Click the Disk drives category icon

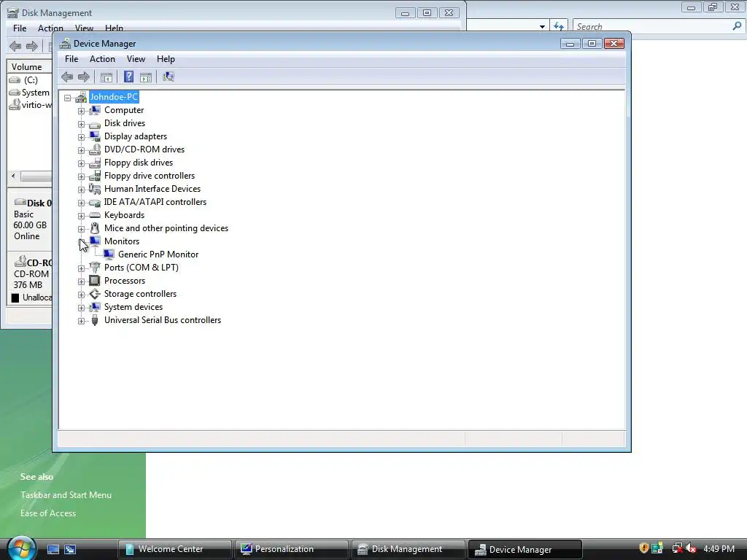pos(95,124)
